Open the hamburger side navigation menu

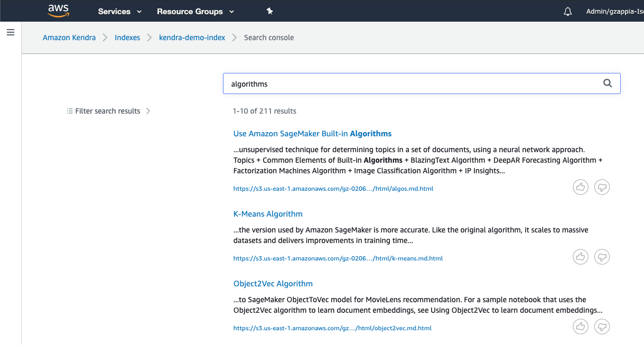click(11, 32)
